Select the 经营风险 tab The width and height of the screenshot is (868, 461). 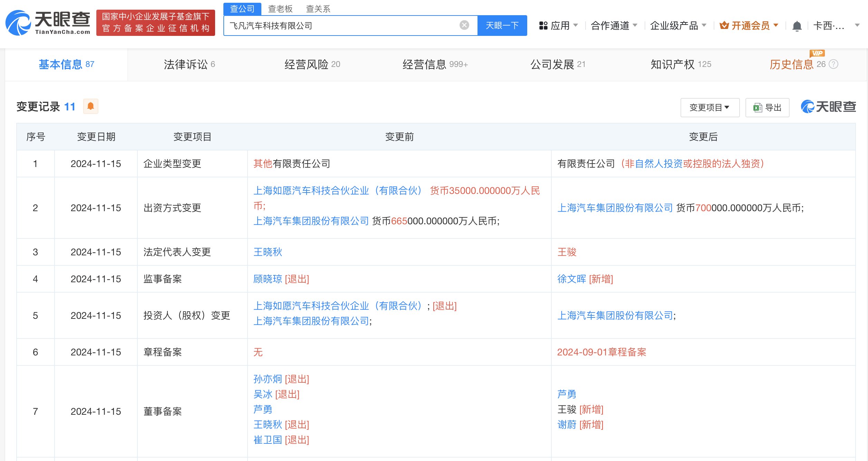[x=312, y=65]
